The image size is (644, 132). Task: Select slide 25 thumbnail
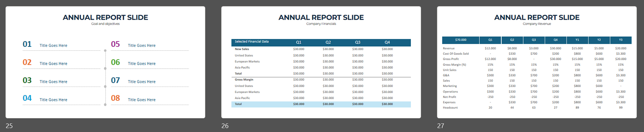(x=105, y=62)
